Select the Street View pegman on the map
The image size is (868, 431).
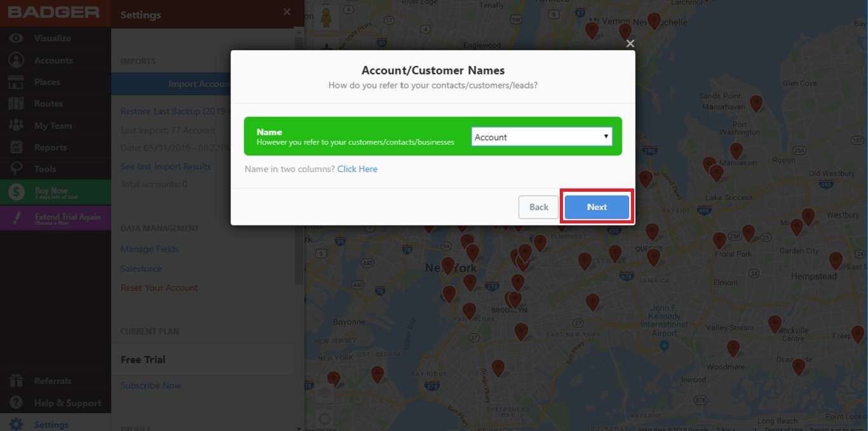click(327, 18)
